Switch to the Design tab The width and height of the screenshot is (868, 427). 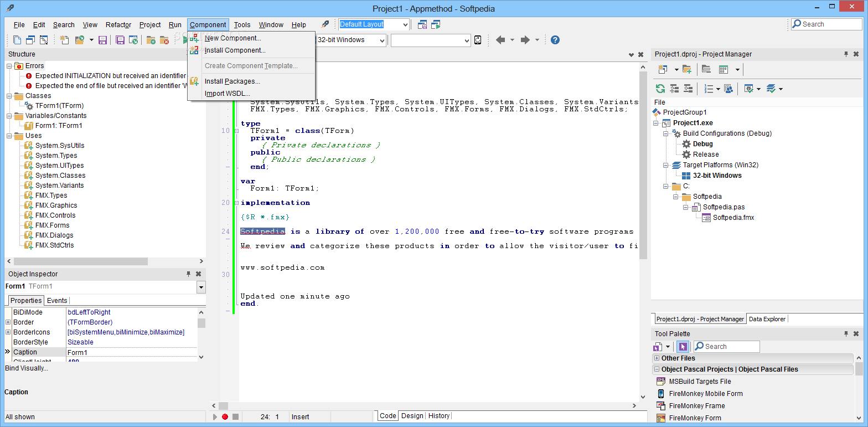tap(412, 416)
